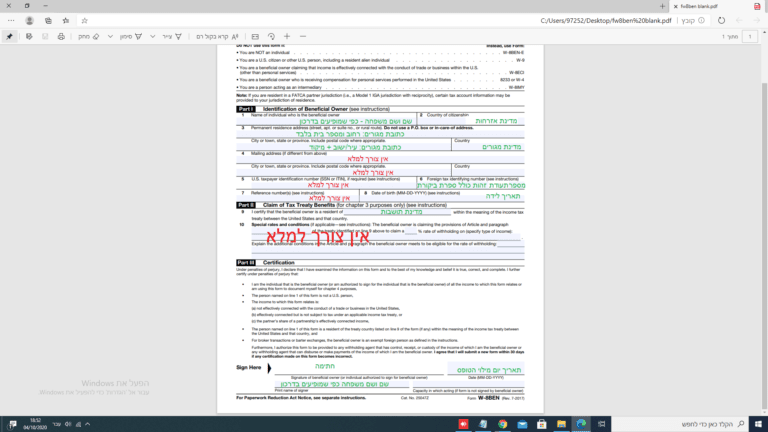This screenshot has height=432, width=768.
Task: Open the Favorites list icon
Action: coord(66,21)
